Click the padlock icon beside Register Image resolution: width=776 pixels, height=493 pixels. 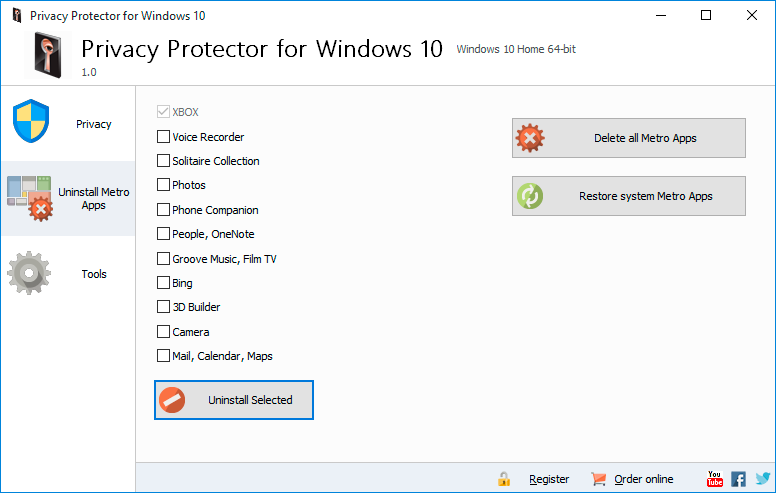point(504,479)
